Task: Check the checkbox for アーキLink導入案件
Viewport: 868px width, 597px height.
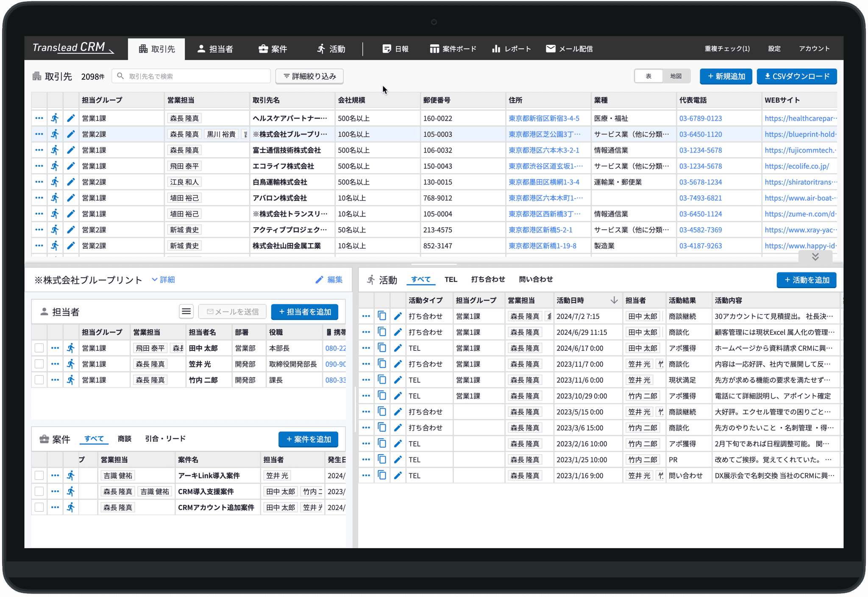Action: [39, 475]
